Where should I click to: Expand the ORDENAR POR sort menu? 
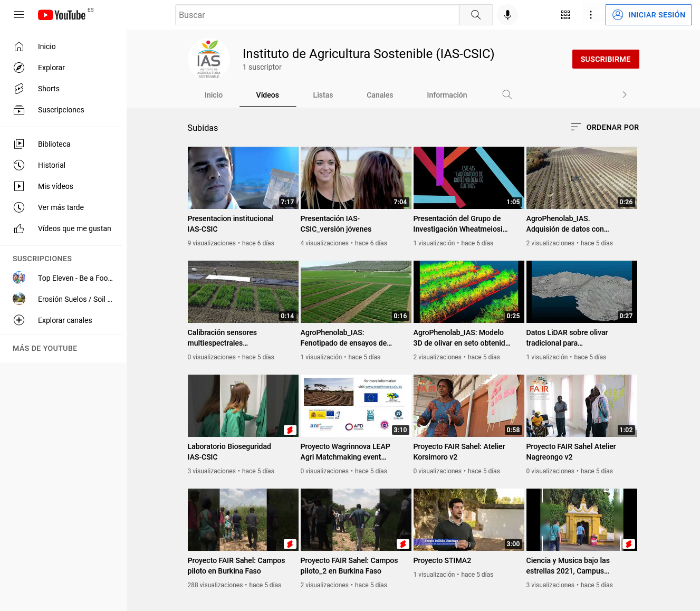point(605,127)
